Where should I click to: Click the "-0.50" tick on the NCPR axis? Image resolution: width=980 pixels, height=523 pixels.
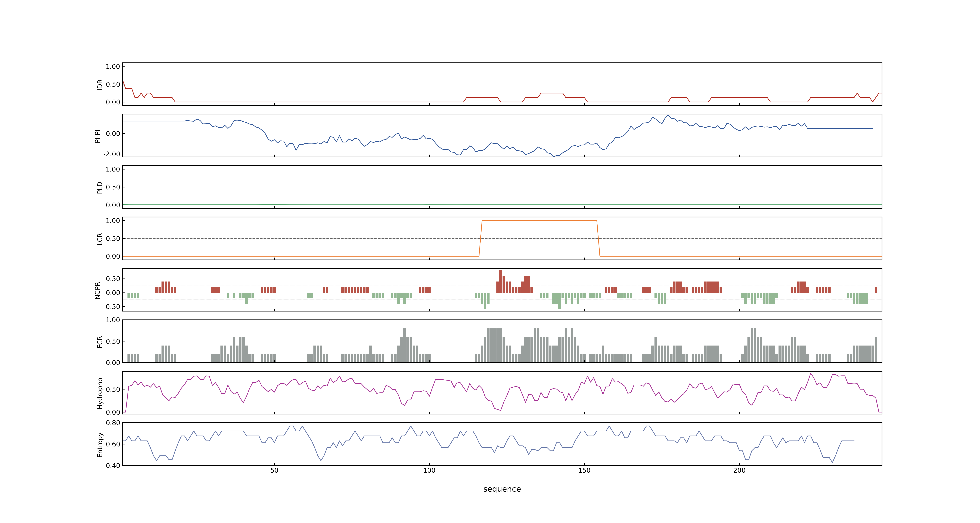click(111, 306)
